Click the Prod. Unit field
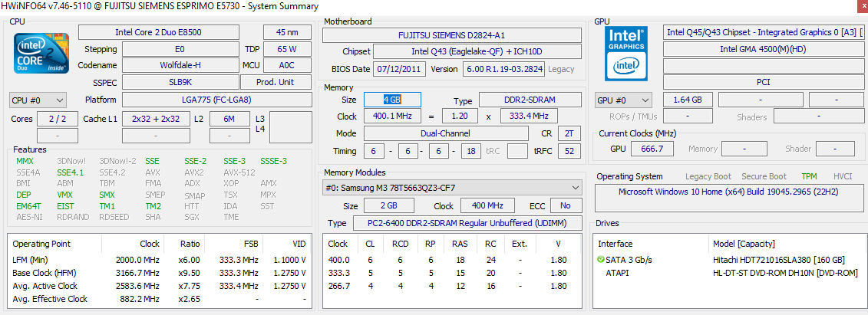This screenshot has height=315, width=868. (x=276, y=82)
